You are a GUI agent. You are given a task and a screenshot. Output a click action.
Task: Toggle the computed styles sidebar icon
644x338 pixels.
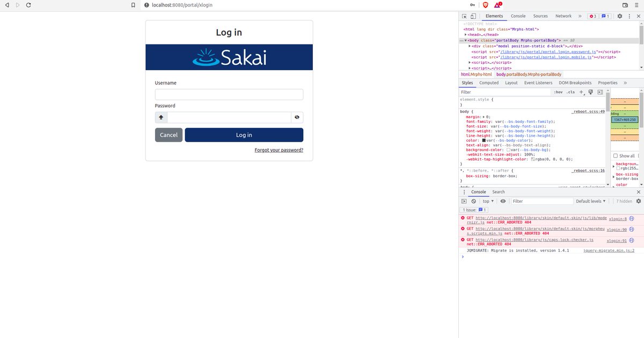[x=600, y=92]
